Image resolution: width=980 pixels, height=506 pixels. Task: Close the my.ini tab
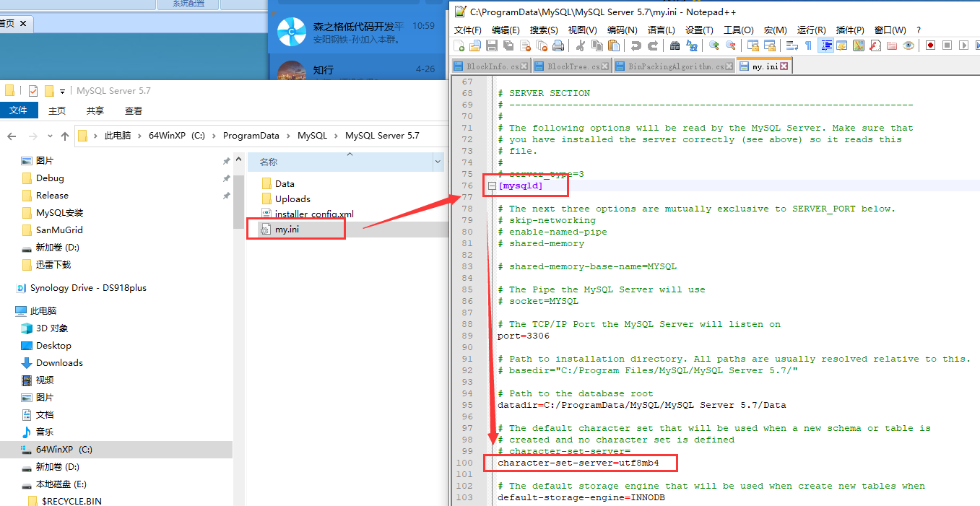click(x=784, y=66)
